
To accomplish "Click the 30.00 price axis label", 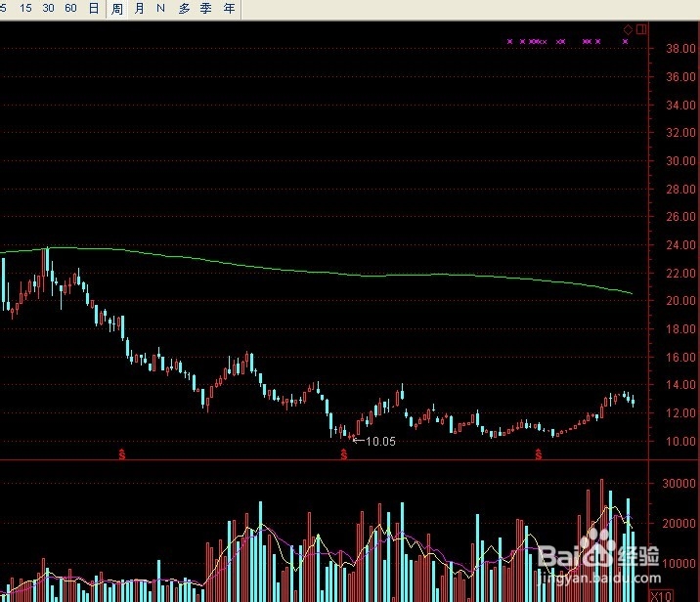I will (x=680, y=160).
